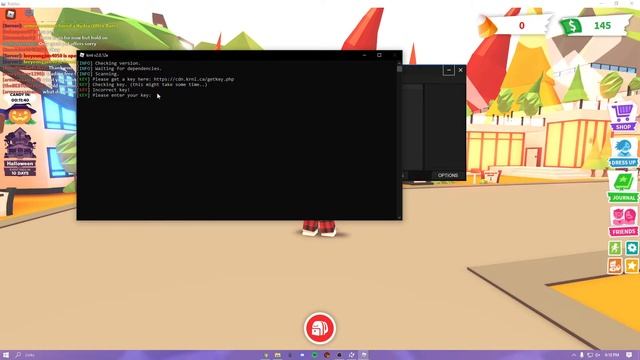Click the orange house icon
The image size is (640, 360).
pyautogui.click(x=615, y=266)
